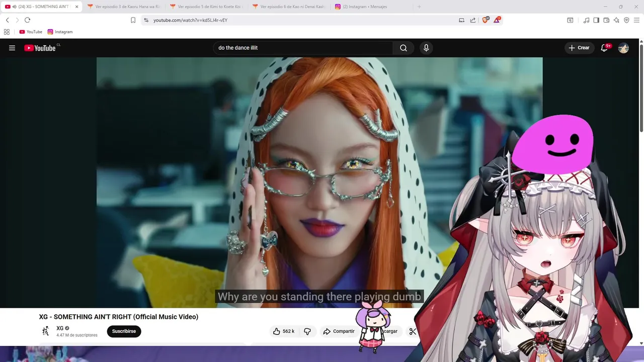The height and width of the screenshot is (362, 644).
Task: Bookmark this page with the bookmark icon
Action: click(133, 20)
